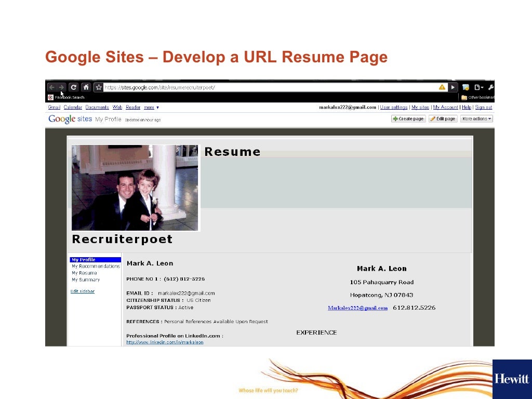Select My Profile in the sidebar
532x399 pixels.
click(x=96, y=260)
